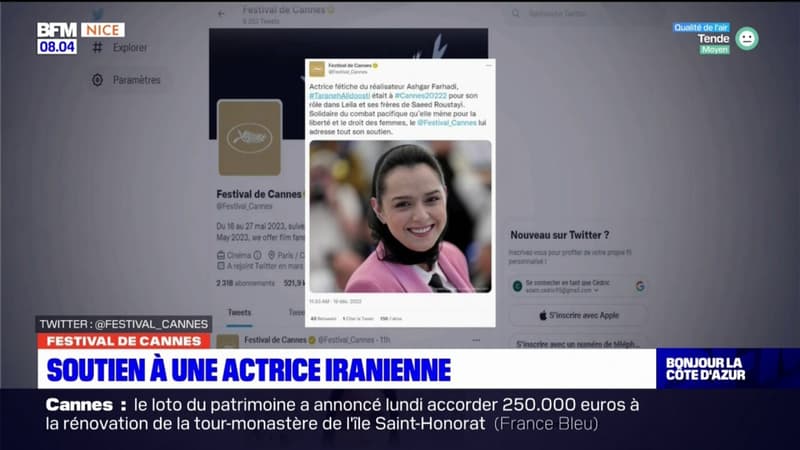800x450 pixels.
Task: Click the TWITTER : @FESTIVAL_CANNES source caption
Action: tap(123, 324)
